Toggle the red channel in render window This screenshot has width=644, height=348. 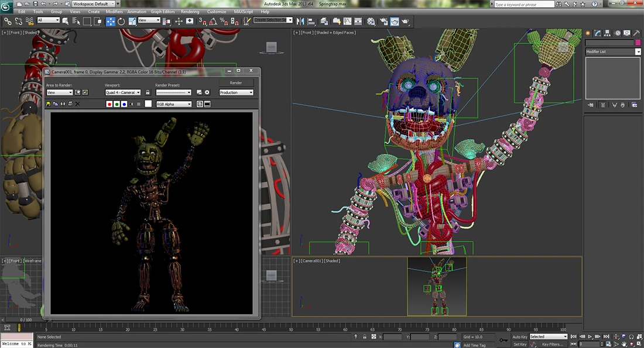pyautogui.click(x=109, y=104)
